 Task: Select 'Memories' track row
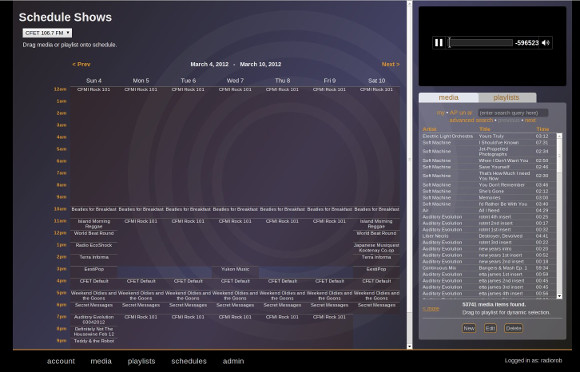[489, 197]
